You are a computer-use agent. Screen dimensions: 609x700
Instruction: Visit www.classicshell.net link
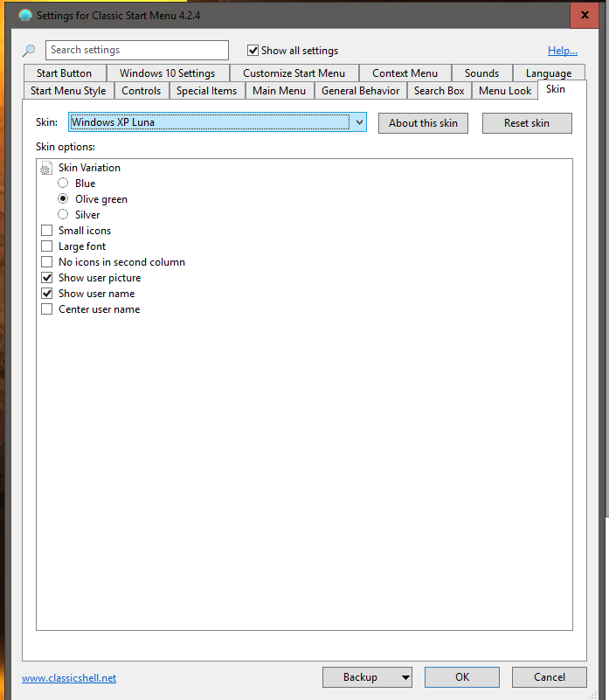pos(69,678)
